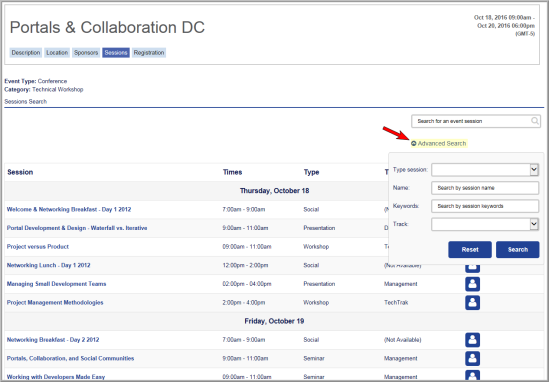Click the blue Search button
549x382 pixels.
coord(517,250)
